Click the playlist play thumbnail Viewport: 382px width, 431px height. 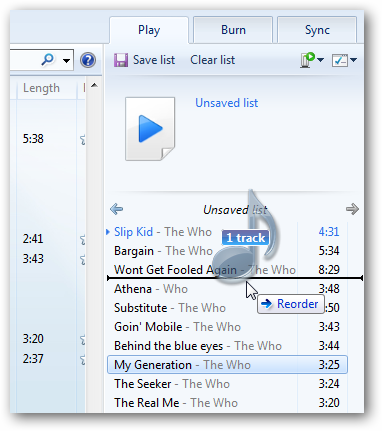(150, 129)
